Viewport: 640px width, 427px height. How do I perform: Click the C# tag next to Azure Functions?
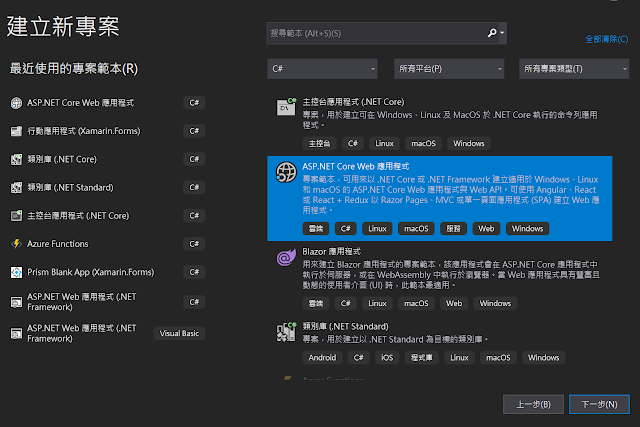tap(194, 244)
